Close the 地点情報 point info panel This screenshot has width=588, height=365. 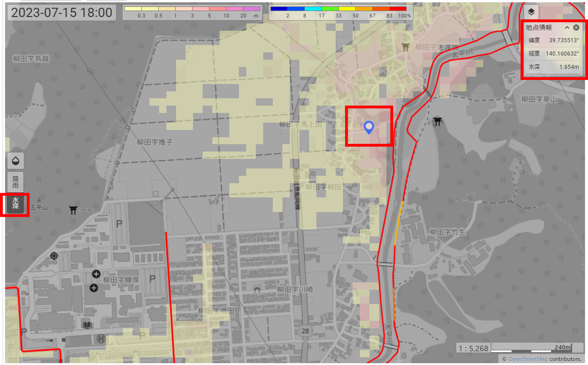576,27
